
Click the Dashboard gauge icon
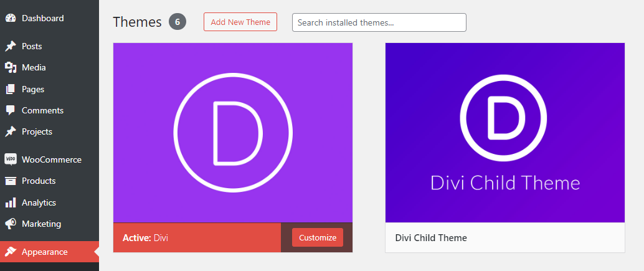coord(10,19)
